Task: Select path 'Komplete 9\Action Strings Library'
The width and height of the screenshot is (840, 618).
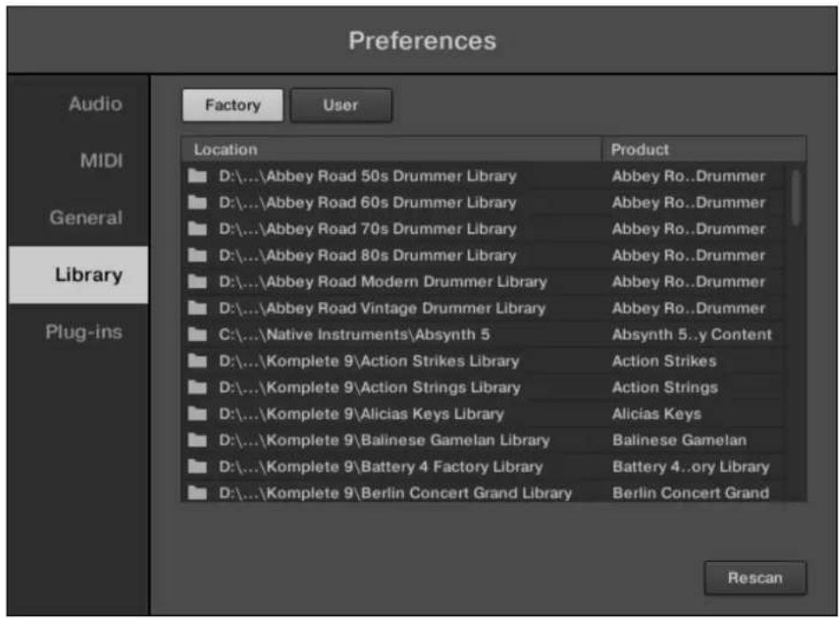Action: tap(369, 387)
